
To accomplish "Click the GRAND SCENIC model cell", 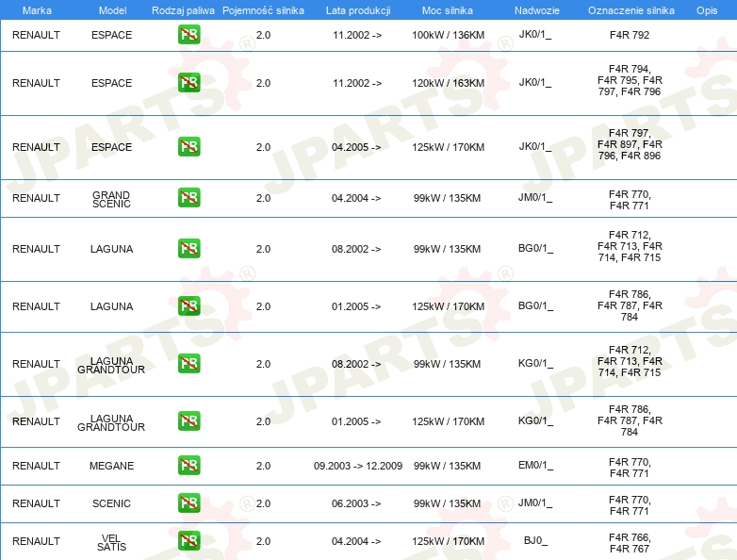I will tap(111, 199).
